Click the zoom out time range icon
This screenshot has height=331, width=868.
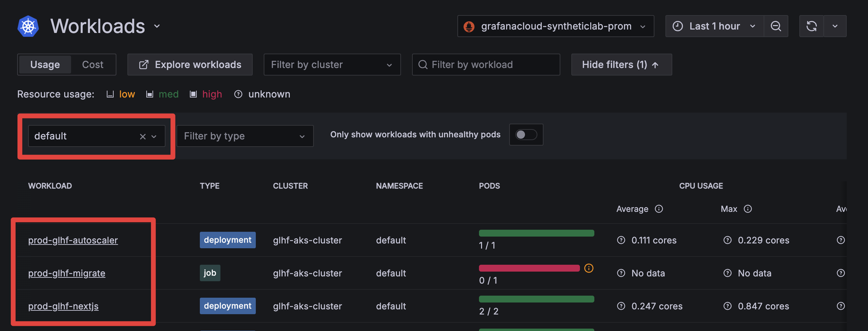click(x=776, y=26)
